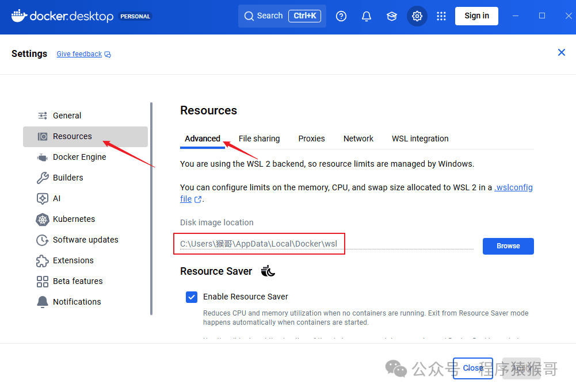Screen dimensions: 576x392
Task: Open AI settings in sidebar
Action: [x=56, y=198]
